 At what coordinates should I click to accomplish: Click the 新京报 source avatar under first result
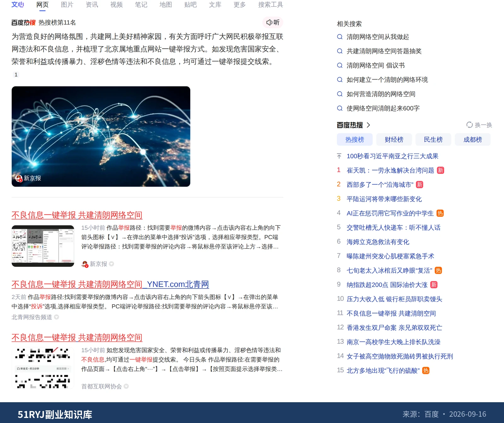(x=85, y=264)
